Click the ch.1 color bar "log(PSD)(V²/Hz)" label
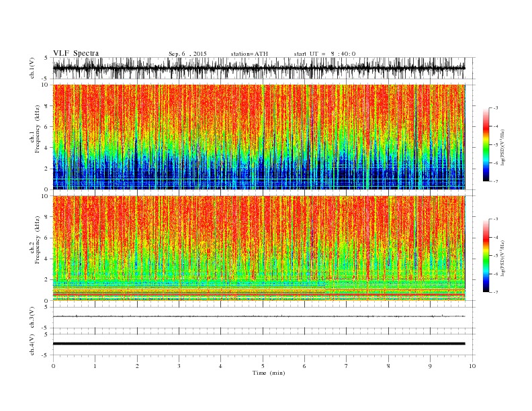The width and height of the screenshot is (532, 411). pos(503,146)
